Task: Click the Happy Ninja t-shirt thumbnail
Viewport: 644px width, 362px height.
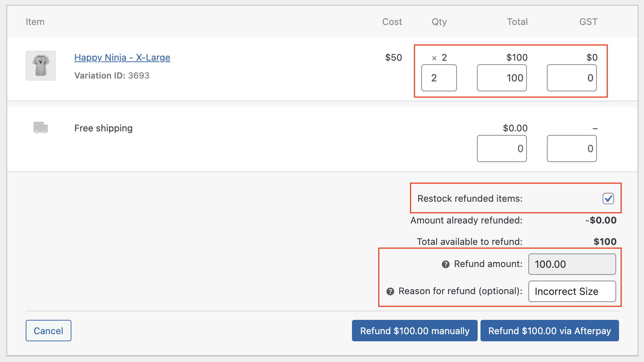Action: pos(41,66)
